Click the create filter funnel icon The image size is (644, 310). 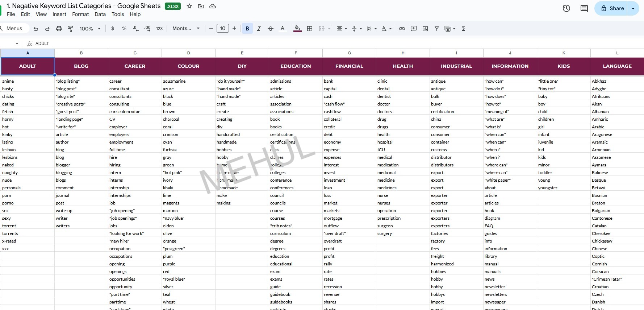point(437,29)
